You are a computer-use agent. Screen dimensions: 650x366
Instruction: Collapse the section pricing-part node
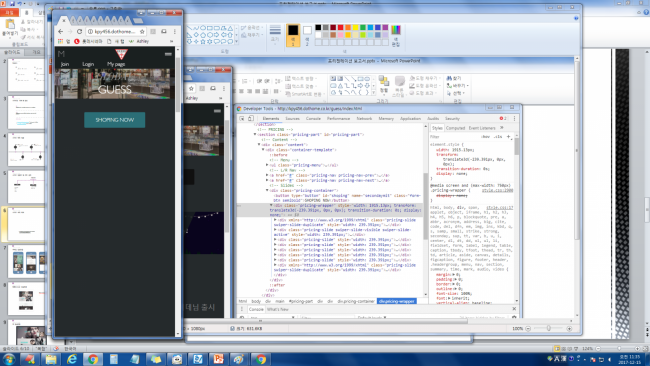coord(255,135)
